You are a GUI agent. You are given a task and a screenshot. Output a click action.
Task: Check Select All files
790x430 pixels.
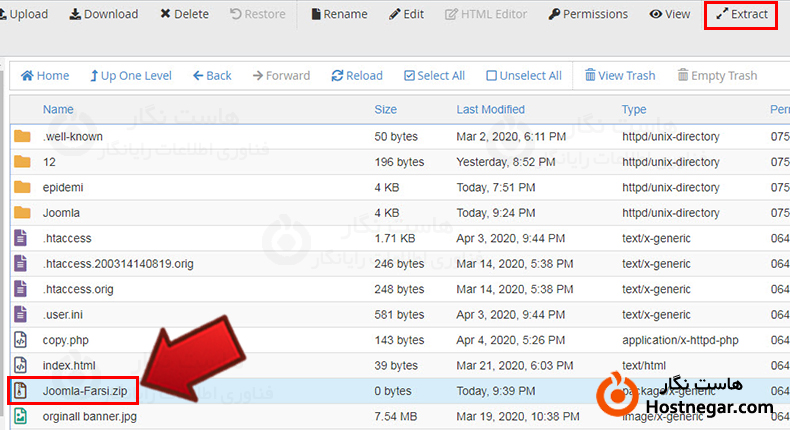pyautogui.click(x=434, y=75)
